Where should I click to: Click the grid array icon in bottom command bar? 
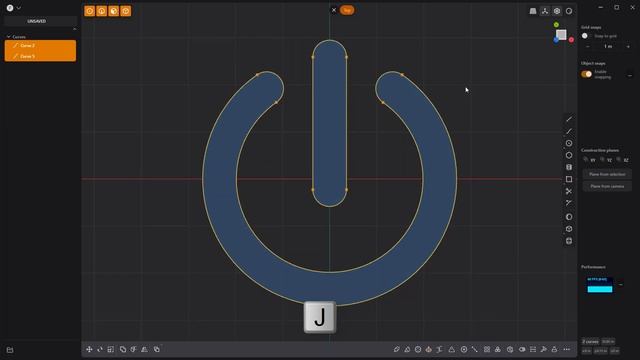click(x=487, y=349)
